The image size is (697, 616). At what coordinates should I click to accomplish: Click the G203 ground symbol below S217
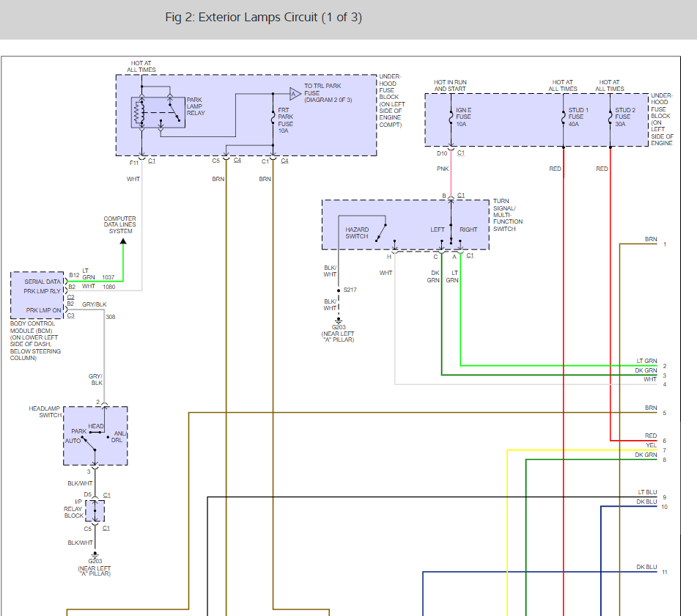coord(339,320)
